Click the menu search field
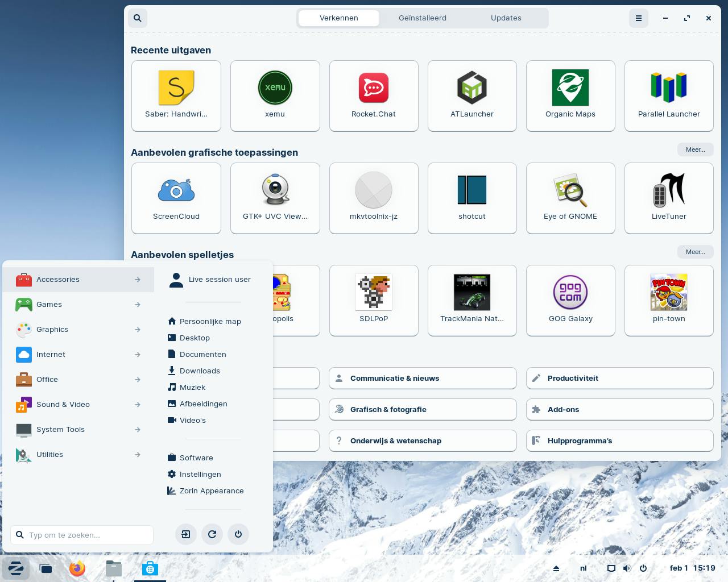The image size is (728, 582). [82, 535]
